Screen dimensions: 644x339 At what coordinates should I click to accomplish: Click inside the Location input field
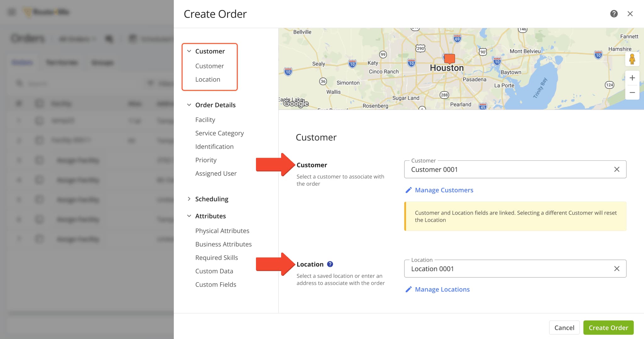click(503, 269)
